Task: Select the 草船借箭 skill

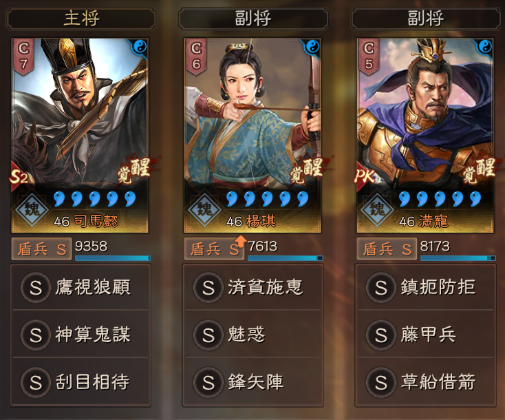Action: (426, 381)
